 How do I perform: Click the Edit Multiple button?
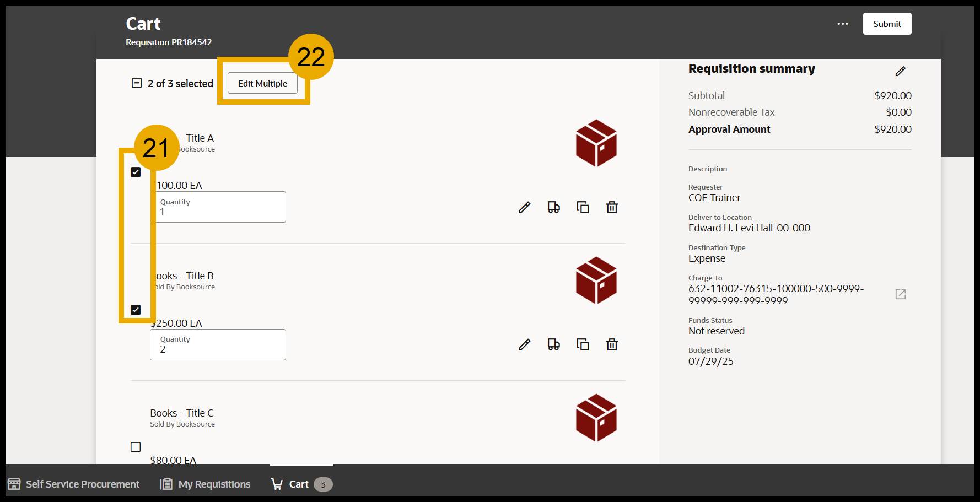[262, 83]
